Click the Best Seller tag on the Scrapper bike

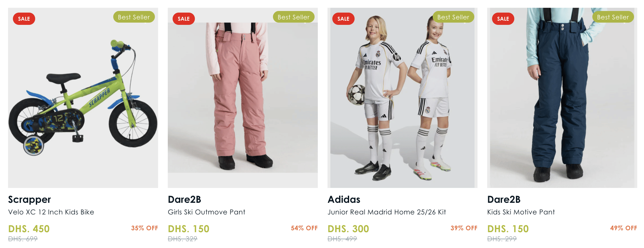[x=134, y=17]
